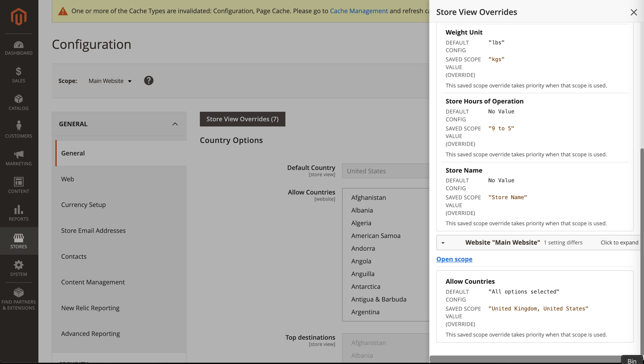Open the Customers person icon
Screen dimensions: 644x364
point(19,126)
